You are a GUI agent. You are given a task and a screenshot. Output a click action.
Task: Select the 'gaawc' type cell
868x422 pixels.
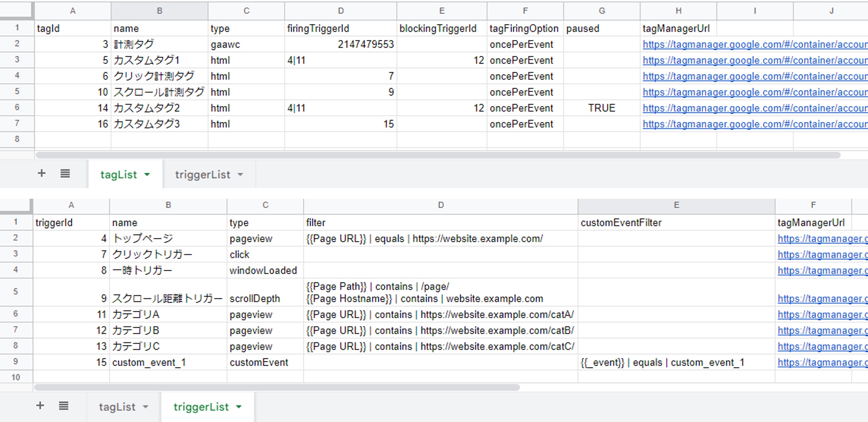[x=246, y=44]
